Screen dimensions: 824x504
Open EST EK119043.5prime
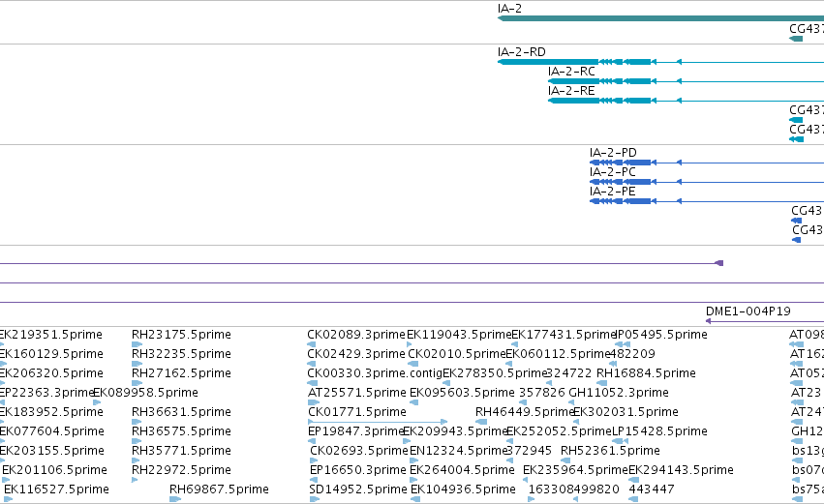[459, 335]
